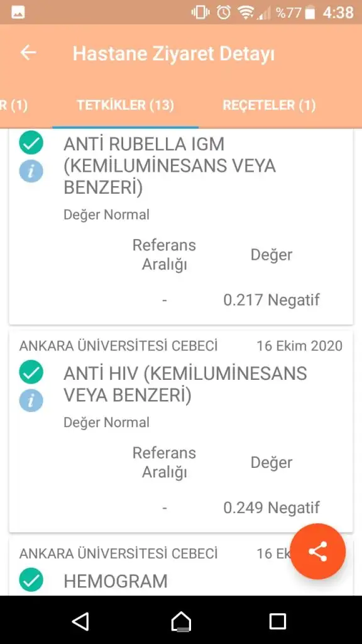Open ANTİ HIV test result title

tap(185, 384)
